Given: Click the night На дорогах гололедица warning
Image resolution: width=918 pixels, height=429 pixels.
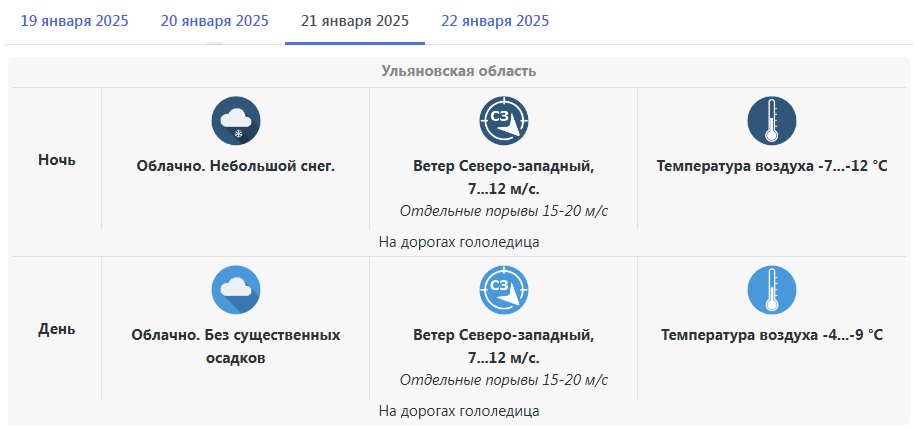Looking at the screenshot, I should 459,242.
